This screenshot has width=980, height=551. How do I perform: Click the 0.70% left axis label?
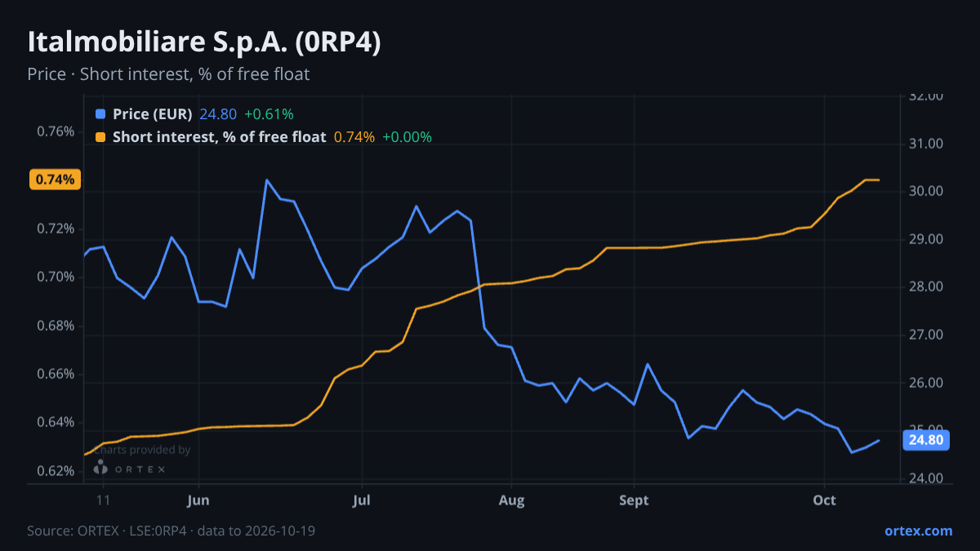coord(56,277)
